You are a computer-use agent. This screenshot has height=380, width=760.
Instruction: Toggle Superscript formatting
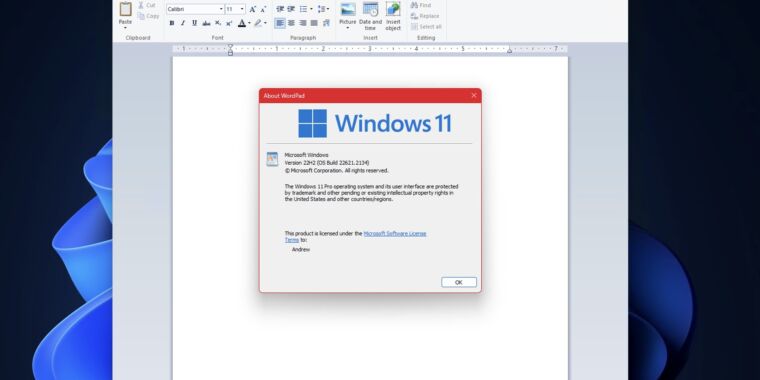pyautogui.click(x=229, y=23)
